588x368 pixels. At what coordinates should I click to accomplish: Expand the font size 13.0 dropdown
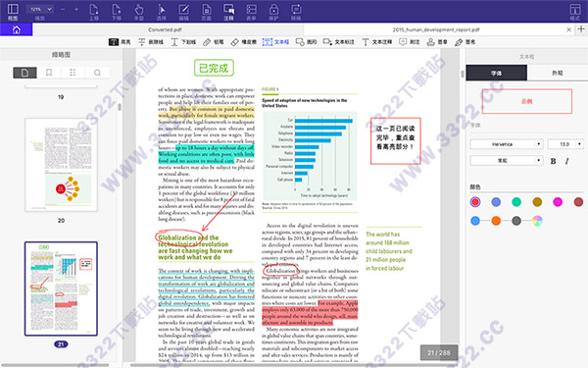[565, 144]
